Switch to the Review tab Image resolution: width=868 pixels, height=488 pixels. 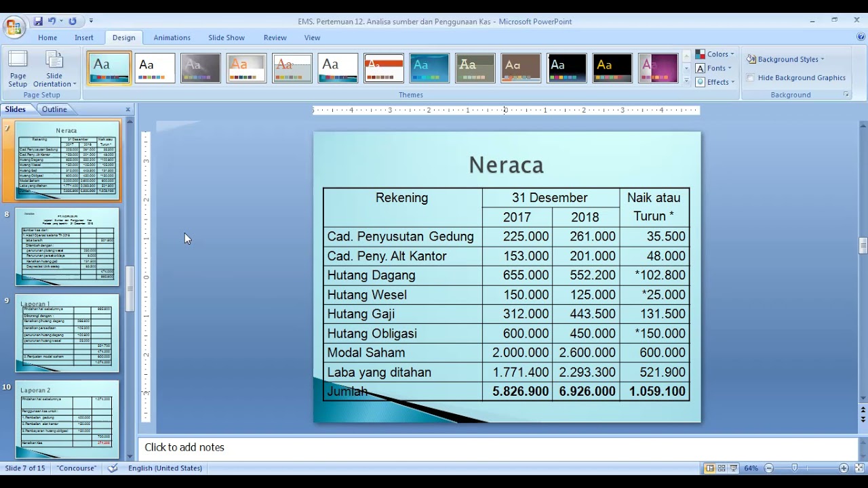pos(275,37)
